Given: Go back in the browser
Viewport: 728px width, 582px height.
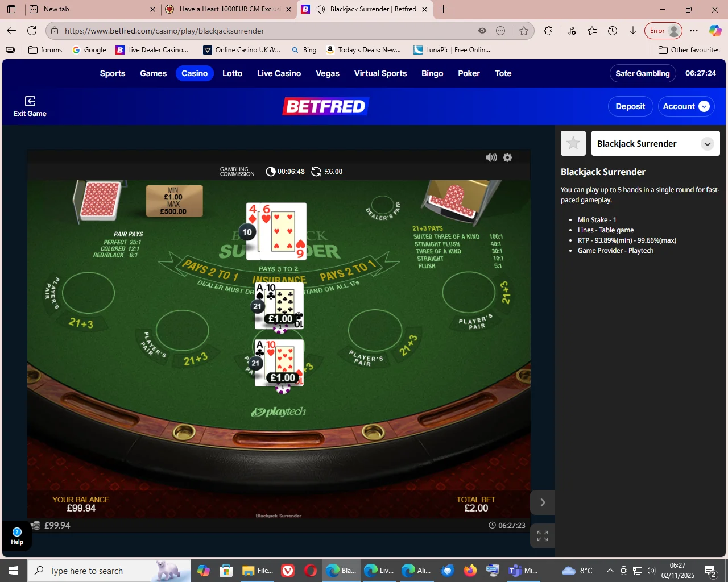Looking at the screenshot, I should click(11, 31).
